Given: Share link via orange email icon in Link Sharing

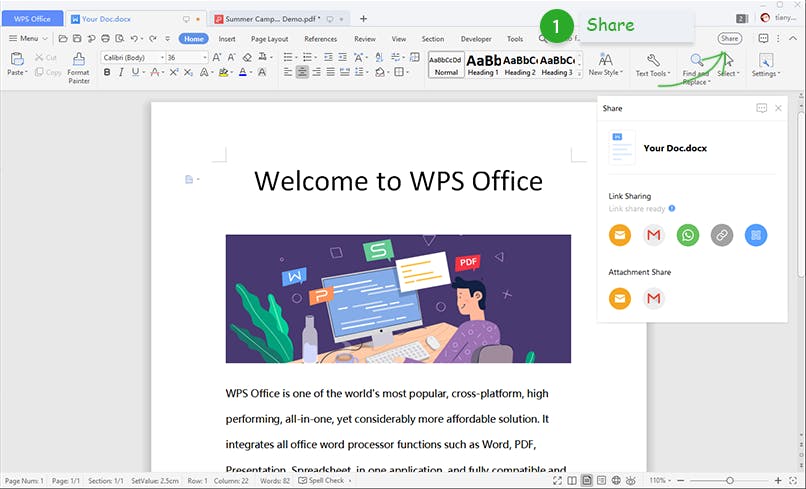Looking at the screenshot, I should (x=620, y=235).
